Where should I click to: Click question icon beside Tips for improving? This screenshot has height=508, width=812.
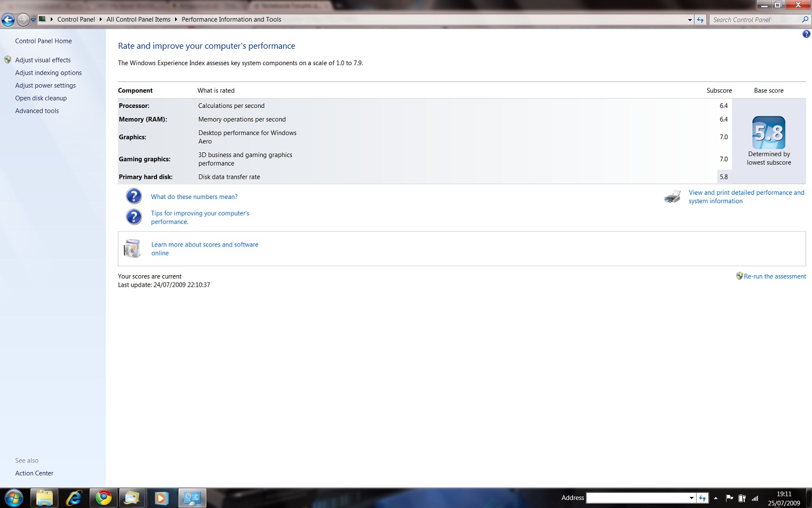click(x=134, y=216)
